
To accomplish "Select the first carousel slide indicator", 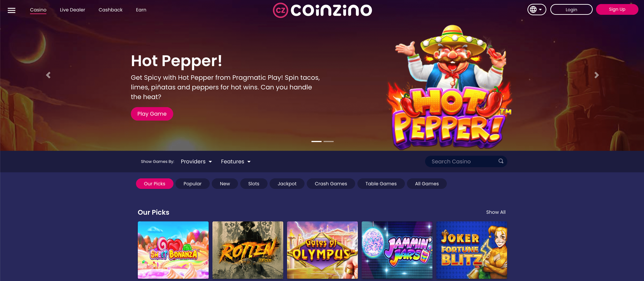I will [316, 141].
